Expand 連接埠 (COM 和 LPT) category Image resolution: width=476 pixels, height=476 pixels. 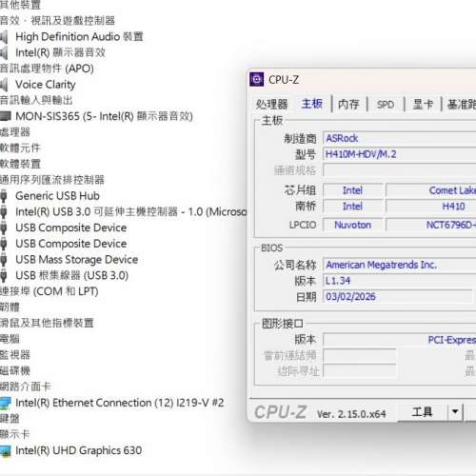(x=50, y=291)
